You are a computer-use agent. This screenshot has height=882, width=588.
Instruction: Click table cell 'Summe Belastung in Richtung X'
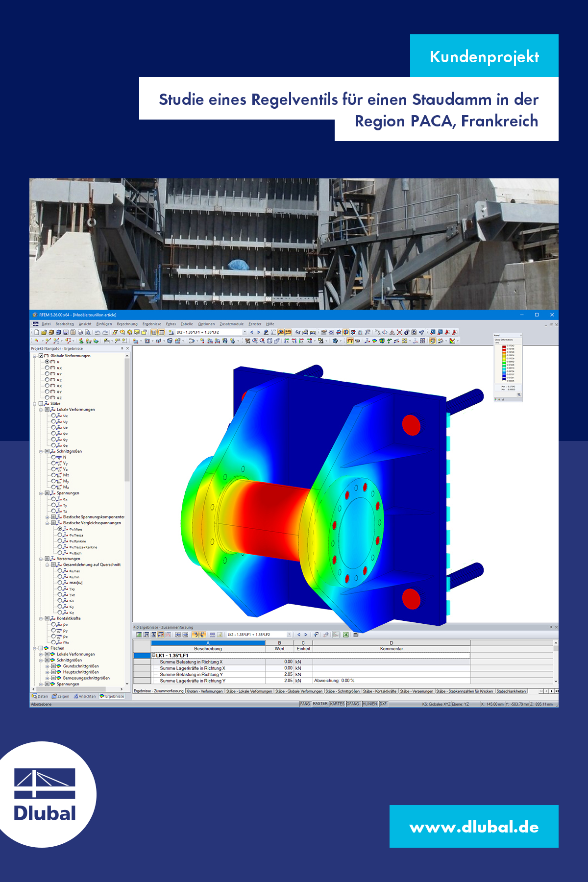[x=208, y=661]
